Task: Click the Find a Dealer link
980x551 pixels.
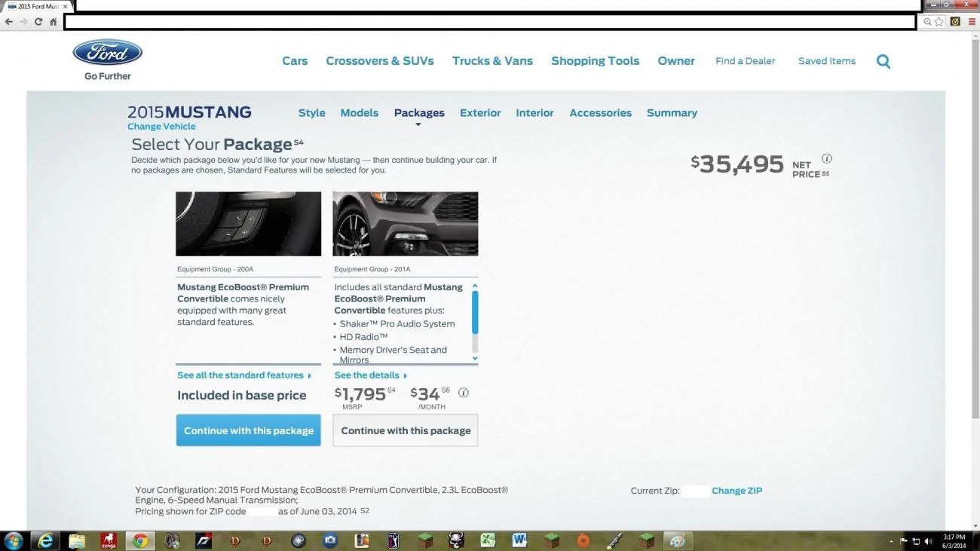Action: [745, 61]
